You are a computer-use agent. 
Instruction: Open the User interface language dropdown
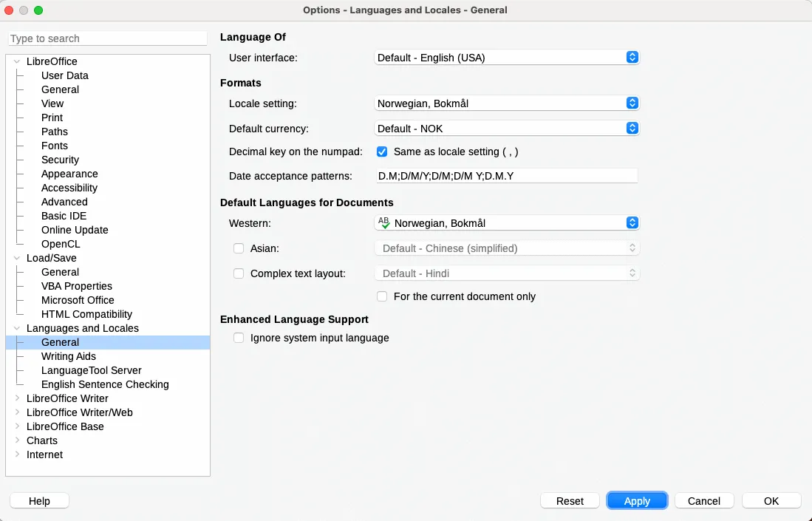pyautogui.click(x=506, y=58)
